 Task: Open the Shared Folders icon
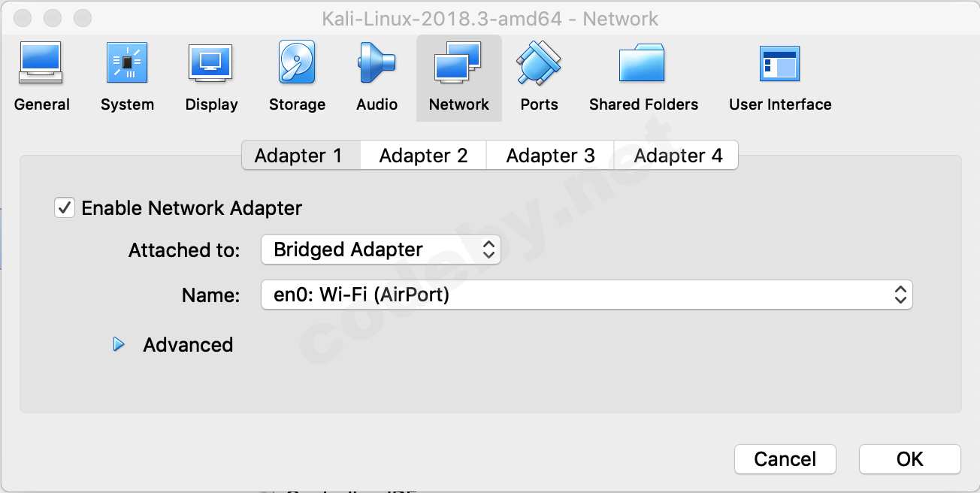point(643,64)
